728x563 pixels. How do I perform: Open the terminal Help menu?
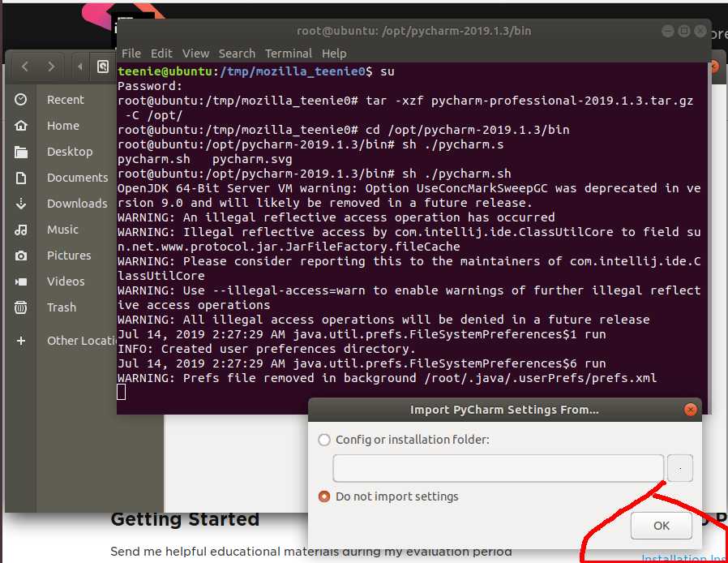pos(334,54)
